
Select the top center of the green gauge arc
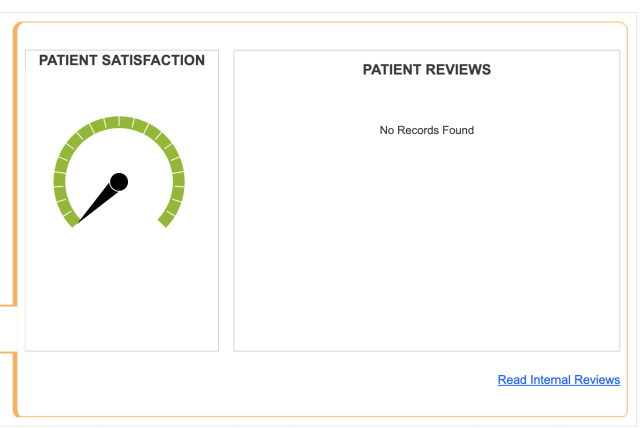coord(119,122)
